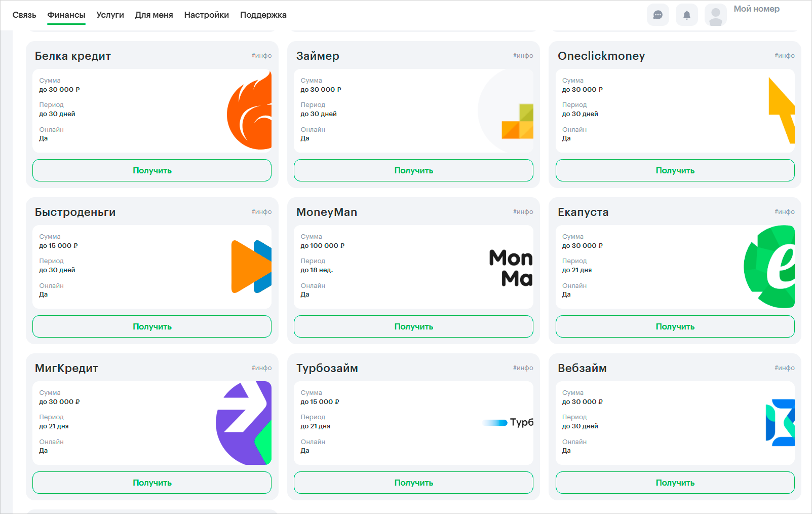Open #инфо on the Oneclickmoney card
812x514 pixels.
click(x=784, y=56)
